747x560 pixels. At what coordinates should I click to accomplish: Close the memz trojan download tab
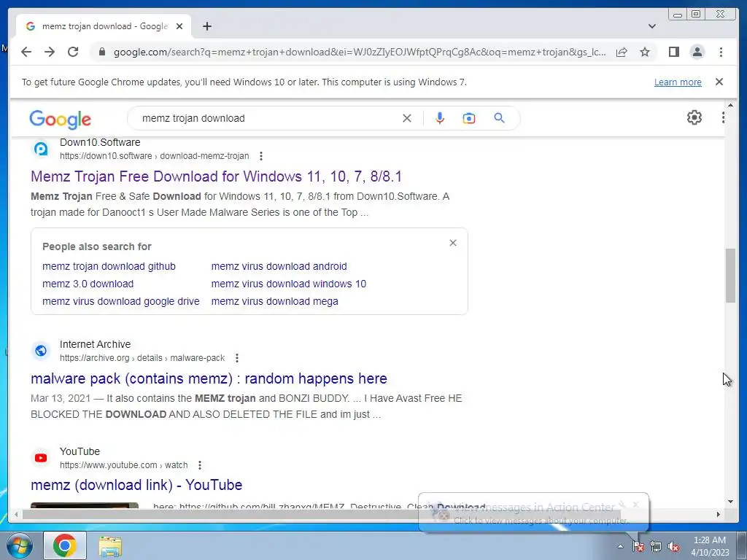click(x=179, y=26)
